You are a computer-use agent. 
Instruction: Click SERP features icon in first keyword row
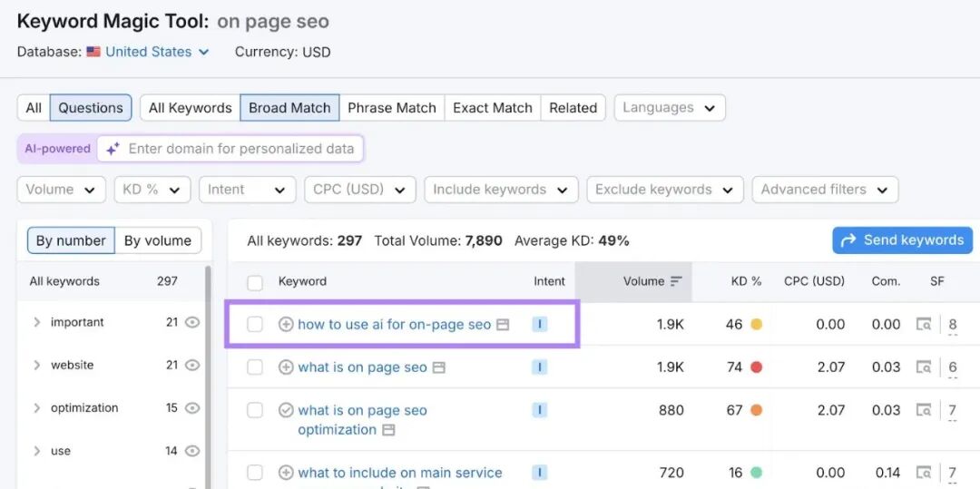[x=924, y=324]
